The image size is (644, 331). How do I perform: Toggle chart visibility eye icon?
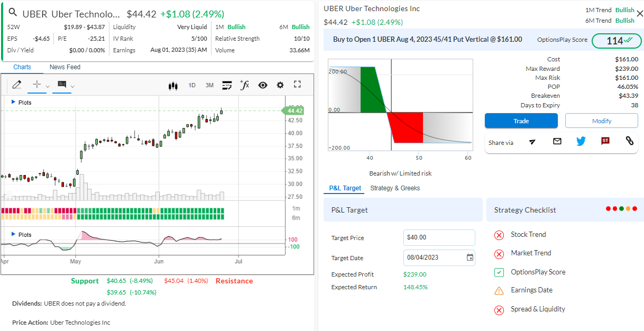263,85
